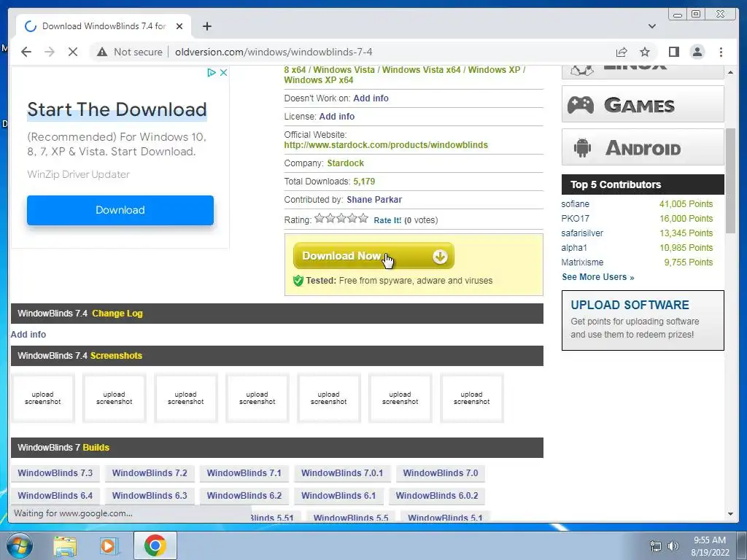Open the volume speaker tray icon
This screenshot has height=560, width=747.
(673, 546)
